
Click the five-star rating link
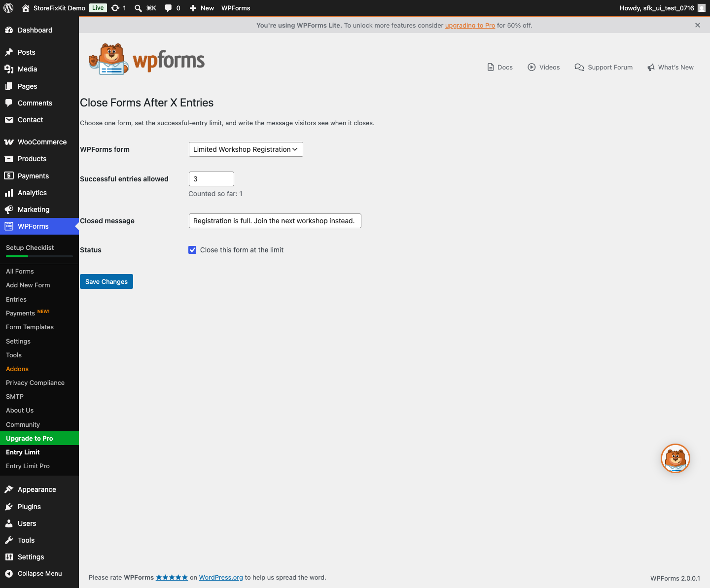click(172, 577)
